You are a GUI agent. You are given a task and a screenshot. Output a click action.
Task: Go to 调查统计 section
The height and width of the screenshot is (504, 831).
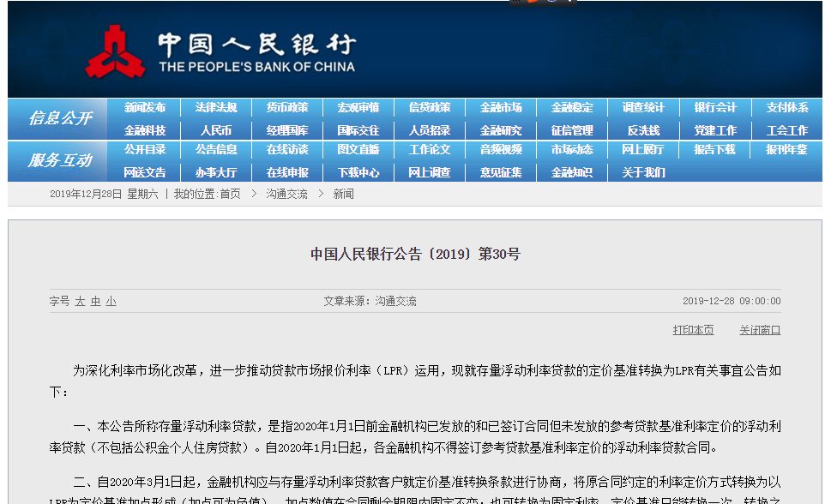click(643, 108)
